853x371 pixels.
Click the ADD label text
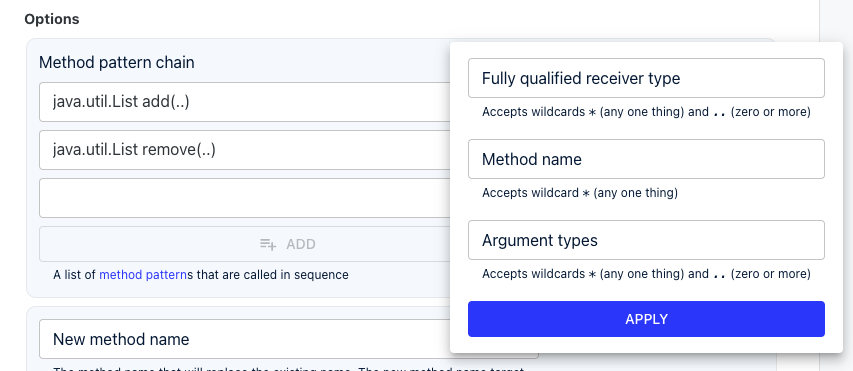point(301,244)
